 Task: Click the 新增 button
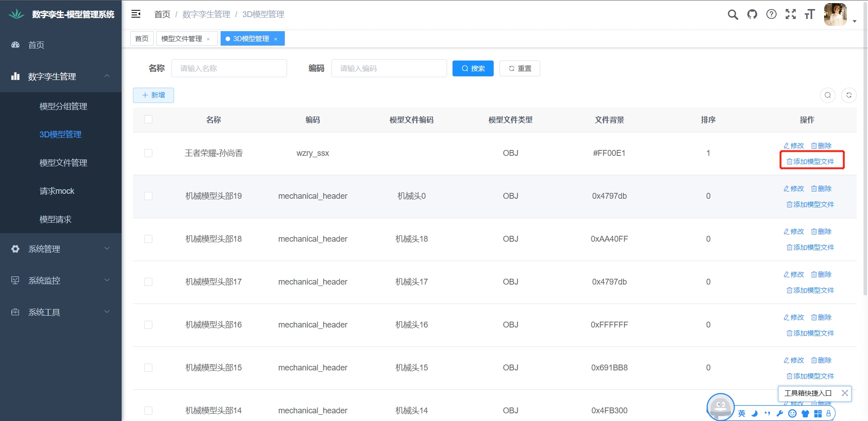[153, 95]
